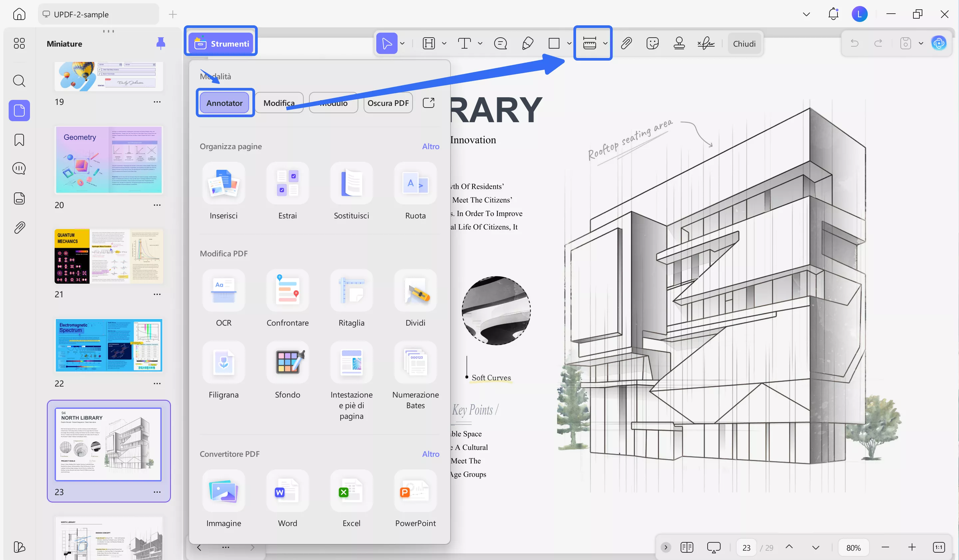Screen dimensions: 959x560
Task: Expand the measurement tool dropdown arrow
Action: coord(605,43)
